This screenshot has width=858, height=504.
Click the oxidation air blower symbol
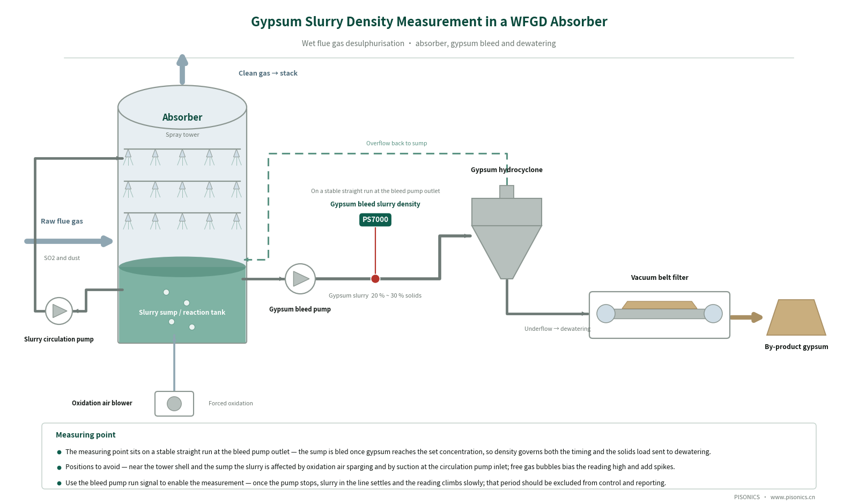point(174,404)
